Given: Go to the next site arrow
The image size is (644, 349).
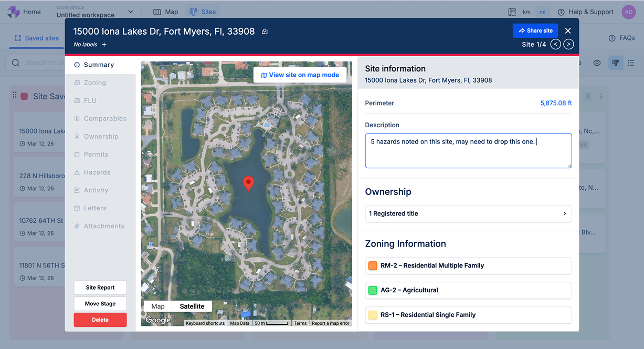Looking at the screenshot, I should pos(568,45).
